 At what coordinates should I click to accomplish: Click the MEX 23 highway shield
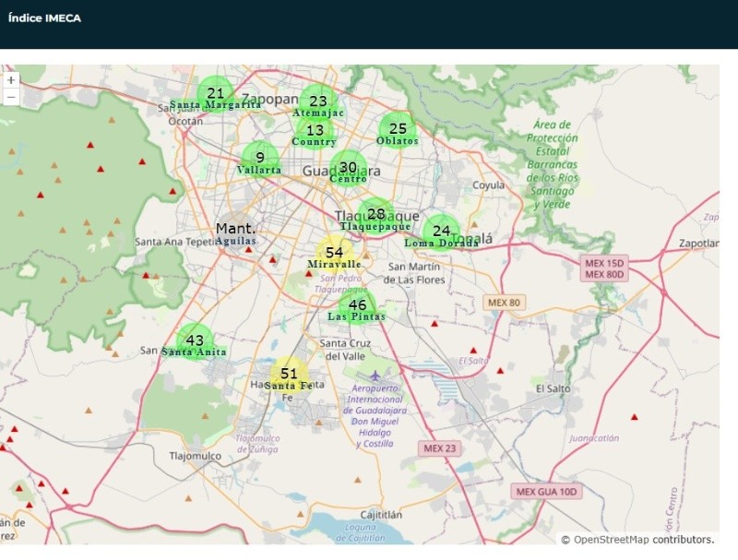point(439,448)
